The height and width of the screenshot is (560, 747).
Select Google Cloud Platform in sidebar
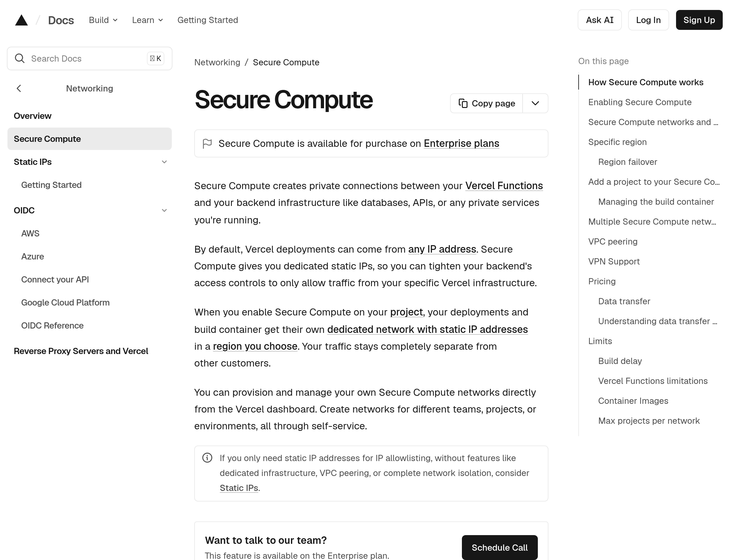[x=65, y=302]
